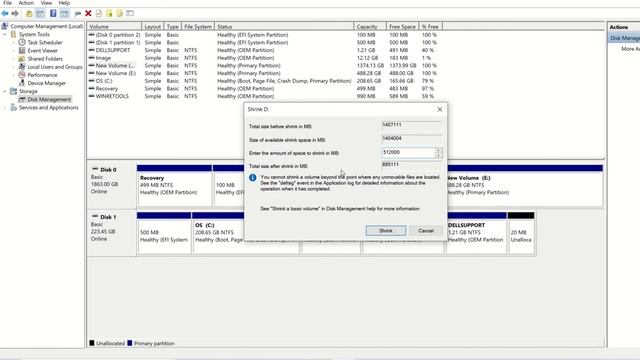Select the Image row in the volume list
The height and width of the screenshot is (360, 640).
pos(263,58)
